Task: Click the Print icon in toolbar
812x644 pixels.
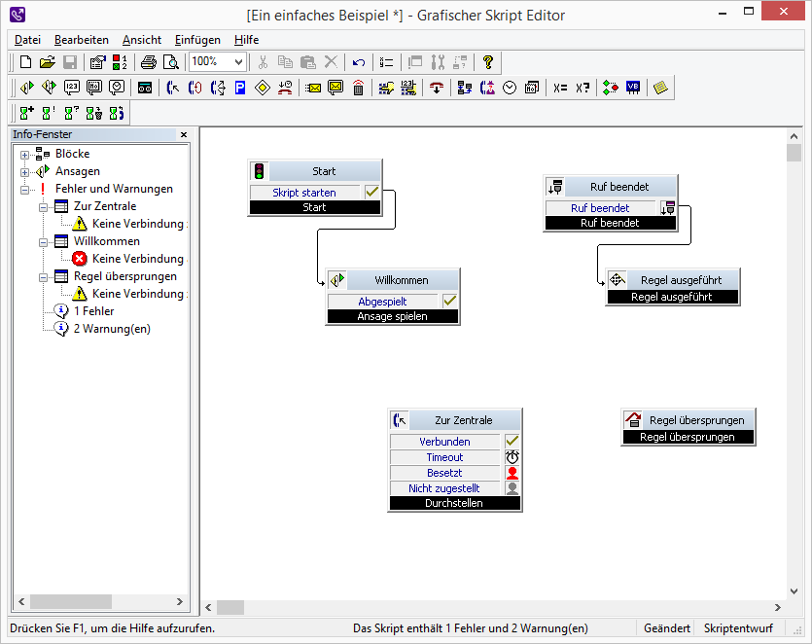Action: [x=148, y=62]
